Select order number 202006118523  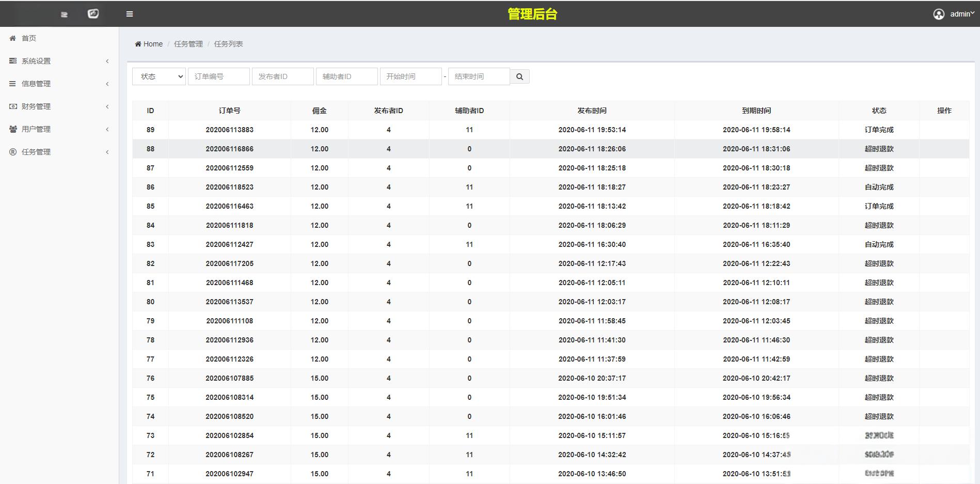230,187
